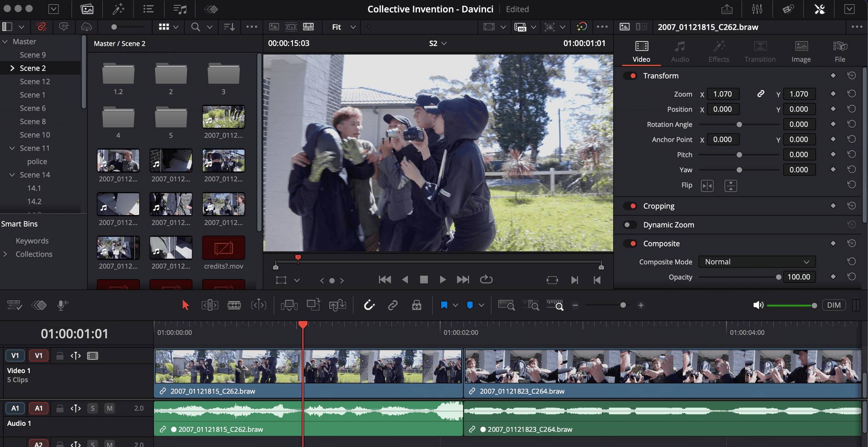The width and height of the screenshot is (868, 447).
Task: Mute track Audio 1 with M button
Action: (x=110, y=408)
